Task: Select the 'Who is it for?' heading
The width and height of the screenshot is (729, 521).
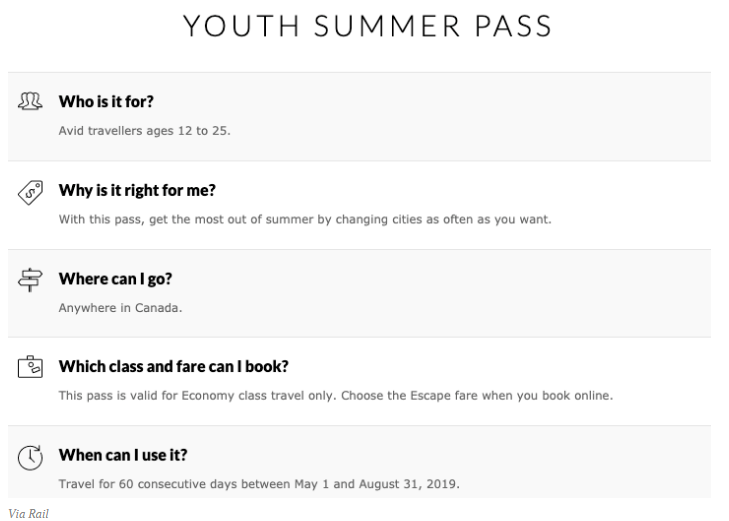Action: 106,101
